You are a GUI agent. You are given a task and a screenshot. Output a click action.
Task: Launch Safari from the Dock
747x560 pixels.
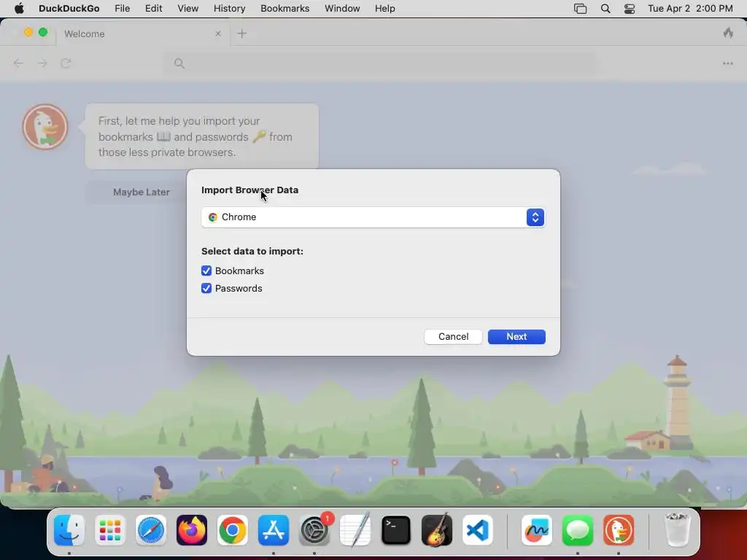click(151, 530)
